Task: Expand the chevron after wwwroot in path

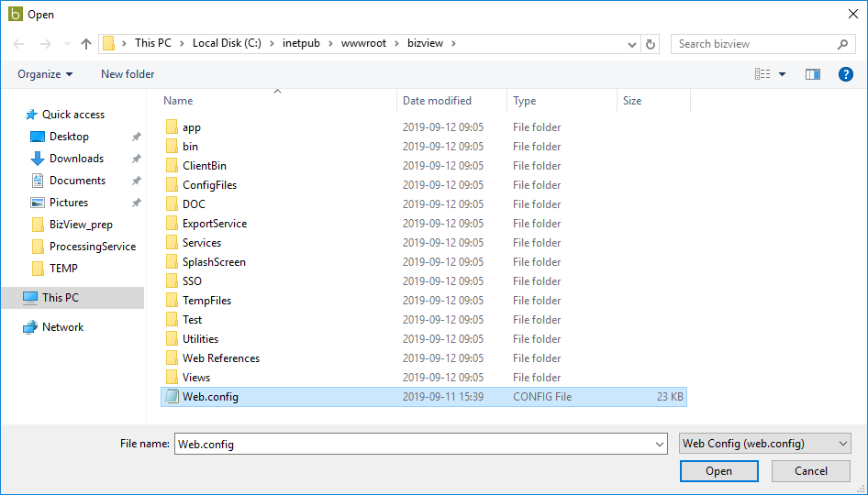Action: click(397, 43)
